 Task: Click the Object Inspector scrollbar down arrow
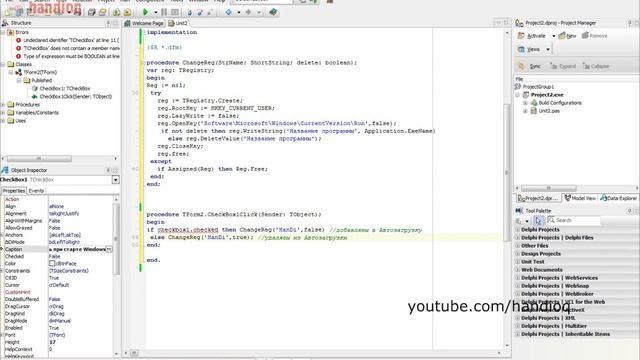116,354
